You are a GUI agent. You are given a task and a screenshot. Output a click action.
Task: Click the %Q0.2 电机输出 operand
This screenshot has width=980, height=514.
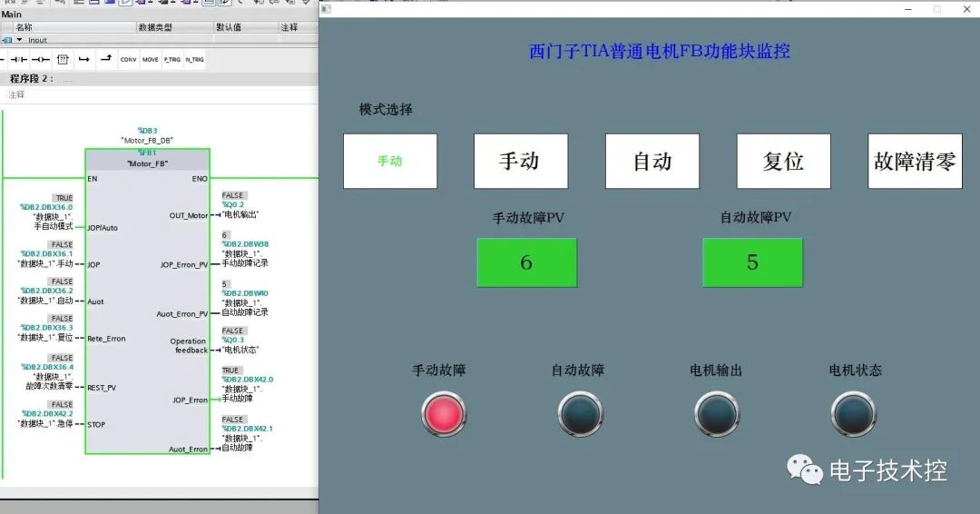point(233,204)
